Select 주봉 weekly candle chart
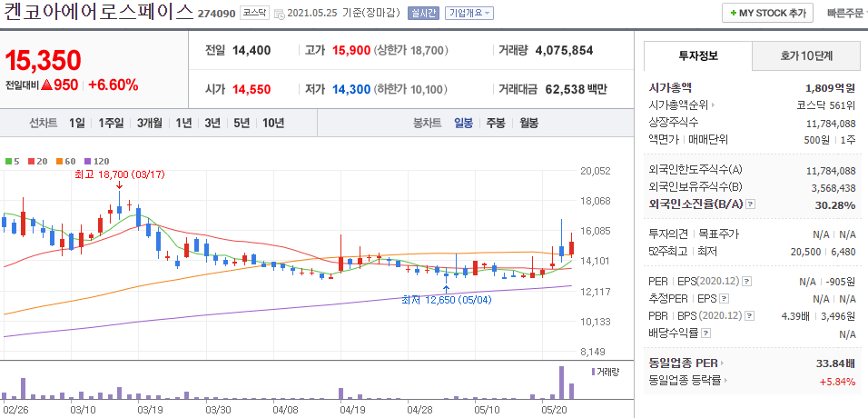Image resolution: width=868 pixels, height=418 pixels. tap(496, 123)
